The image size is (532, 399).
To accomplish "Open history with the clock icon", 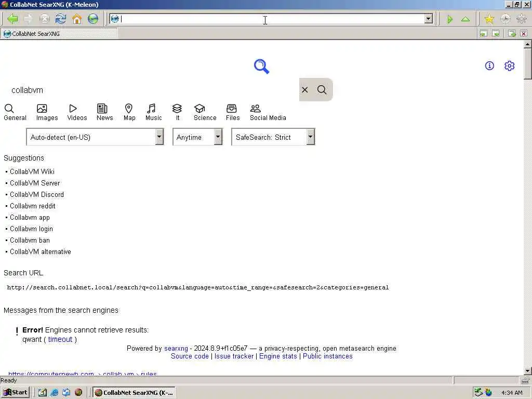I will (505, 19).
